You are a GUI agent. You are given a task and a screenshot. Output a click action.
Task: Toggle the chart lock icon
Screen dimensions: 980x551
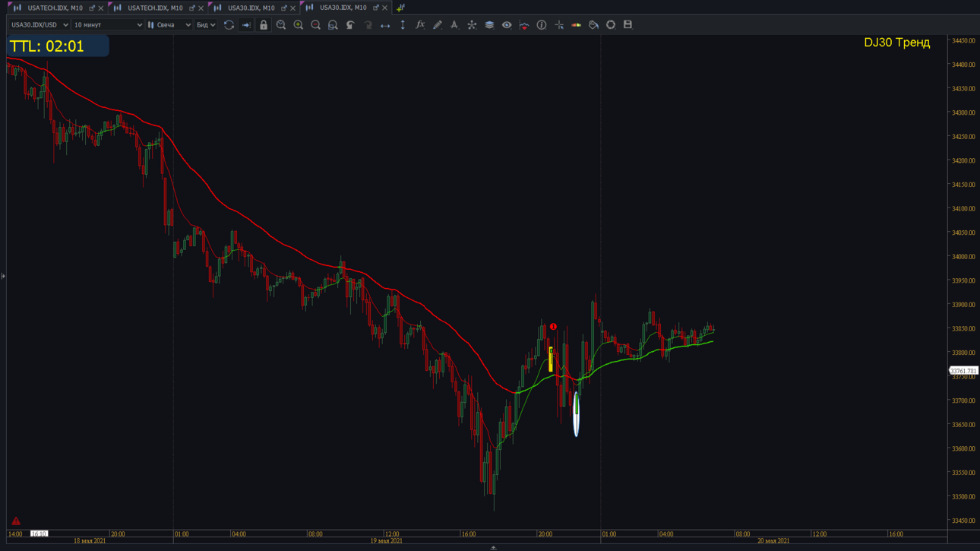[x=264, y=25]
